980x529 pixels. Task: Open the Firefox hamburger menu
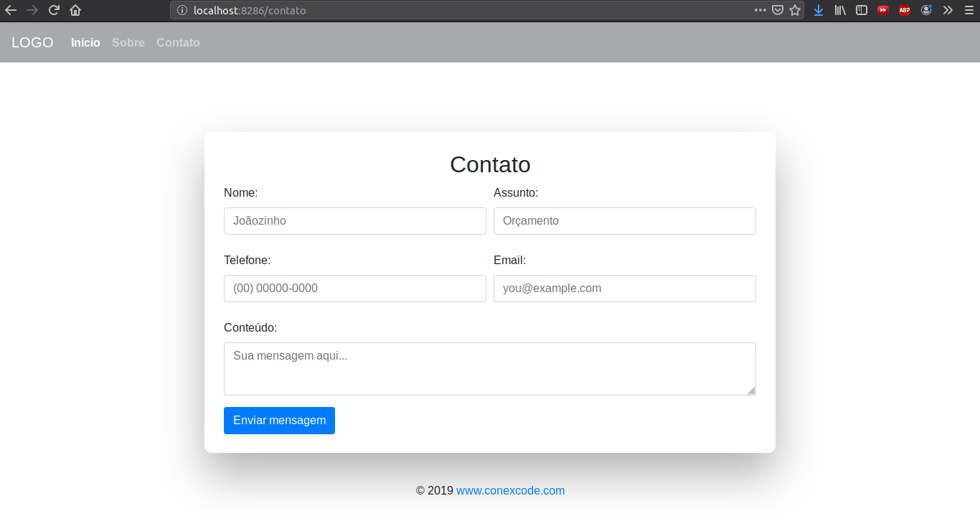(x=969, y=10)
